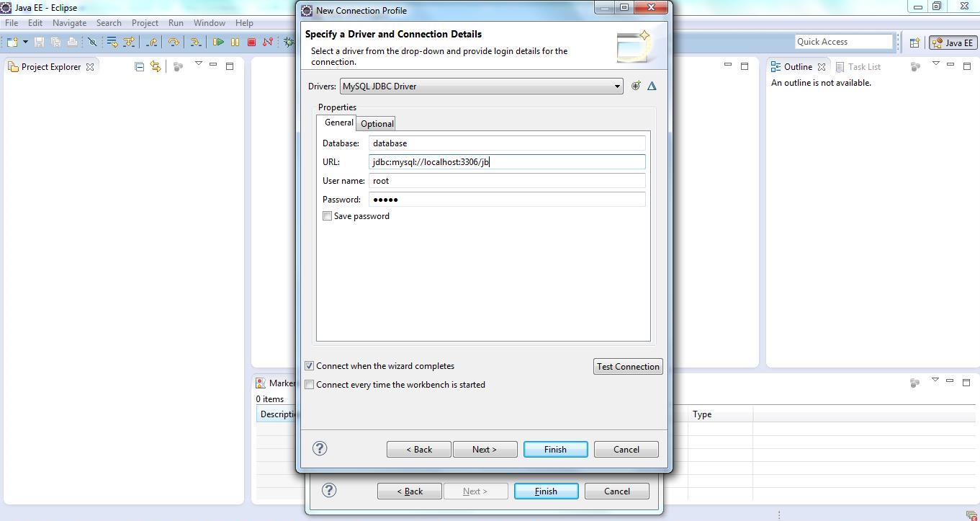Select the Task List tab

(858, 66)
